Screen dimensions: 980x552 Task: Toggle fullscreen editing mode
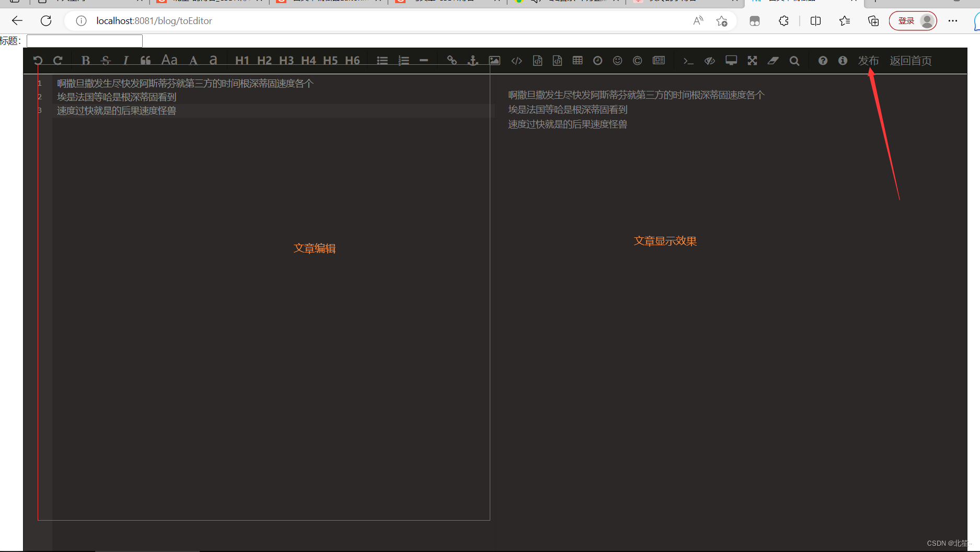[752, 60]
